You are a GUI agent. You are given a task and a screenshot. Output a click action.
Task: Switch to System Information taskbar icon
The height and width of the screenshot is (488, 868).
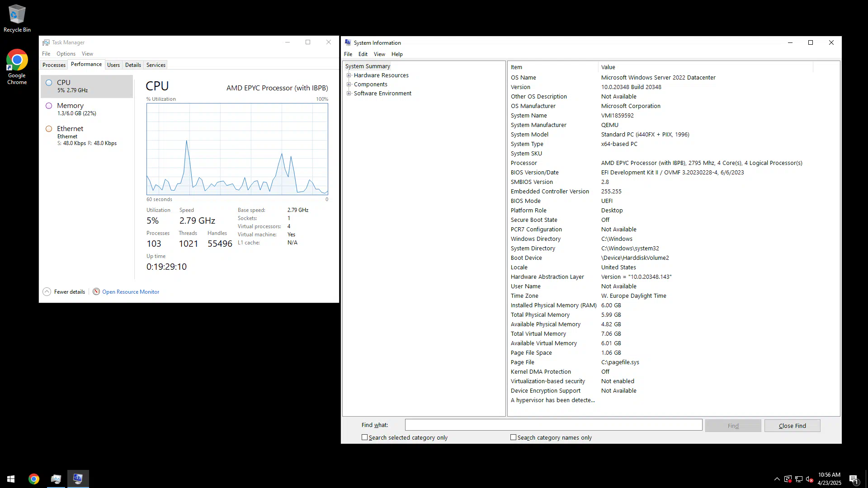coord(78,479)
